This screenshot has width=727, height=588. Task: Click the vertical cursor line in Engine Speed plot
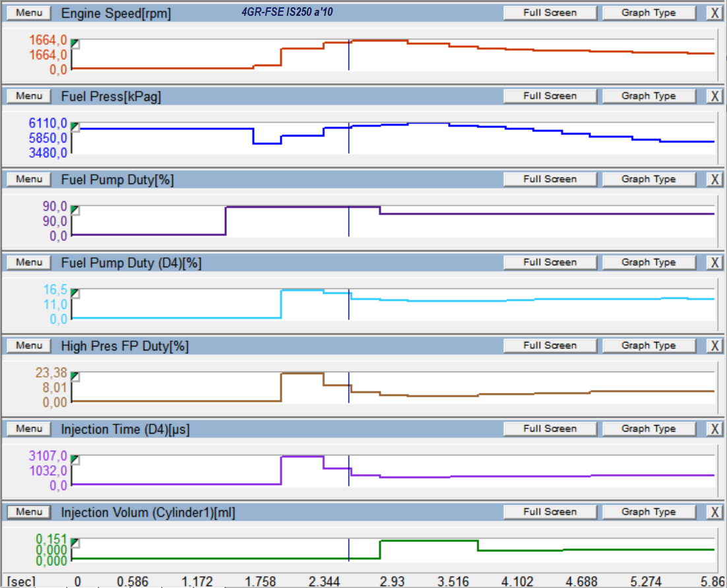point(348,56)
